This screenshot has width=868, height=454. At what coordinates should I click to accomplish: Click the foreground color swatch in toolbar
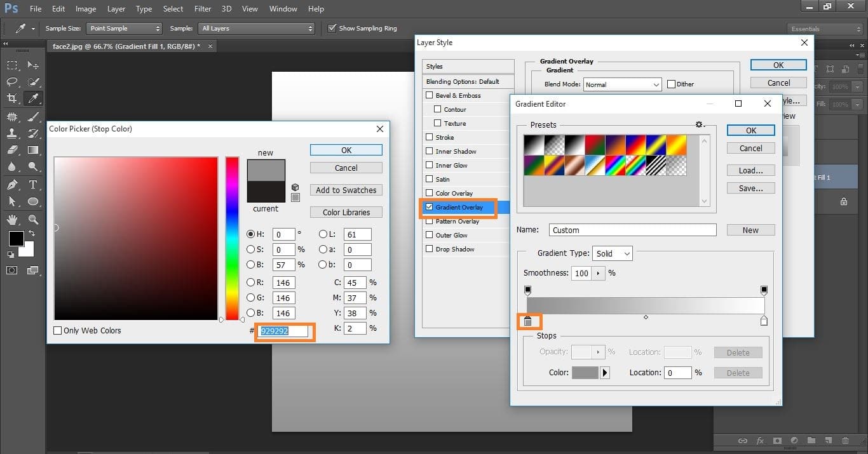click(16, 239)
